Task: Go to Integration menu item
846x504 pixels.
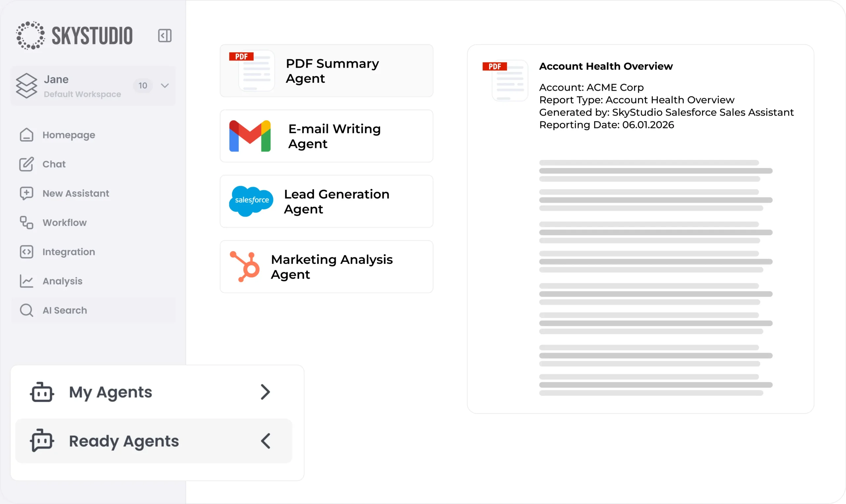Action: tap(69, 252)
